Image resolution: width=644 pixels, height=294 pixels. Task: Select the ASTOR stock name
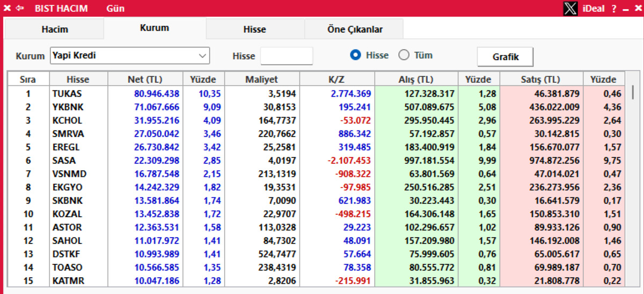[x=67, y=227]
